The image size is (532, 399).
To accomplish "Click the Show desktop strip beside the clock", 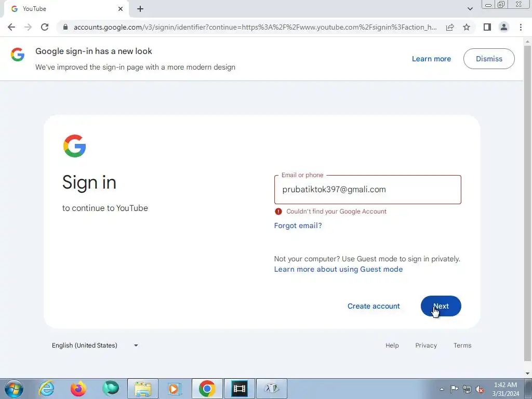I will [x=528, y=389].
